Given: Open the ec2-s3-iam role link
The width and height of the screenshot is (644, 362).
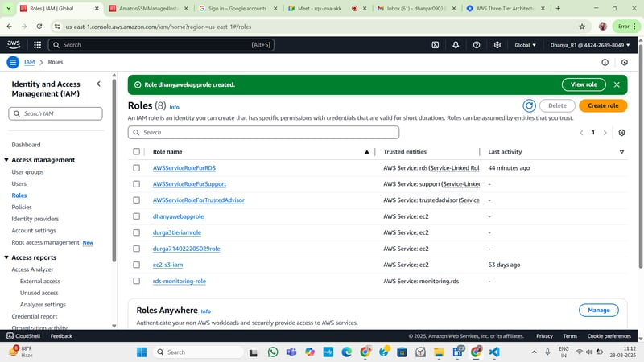Looking at the screenshot, I should pos(167,265).
